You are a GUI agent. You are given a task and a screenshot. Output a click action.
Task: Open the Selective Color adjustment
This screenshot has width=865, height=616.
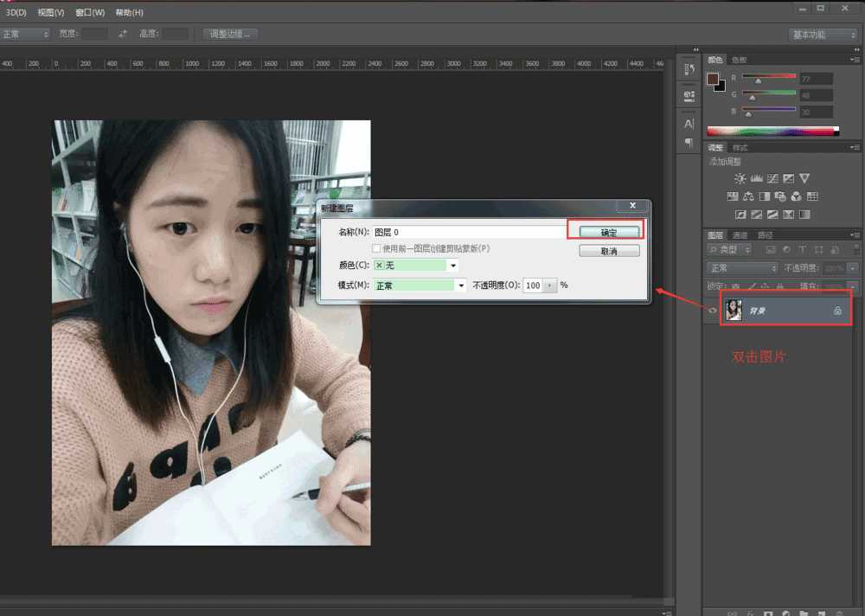tap(804, 215)
